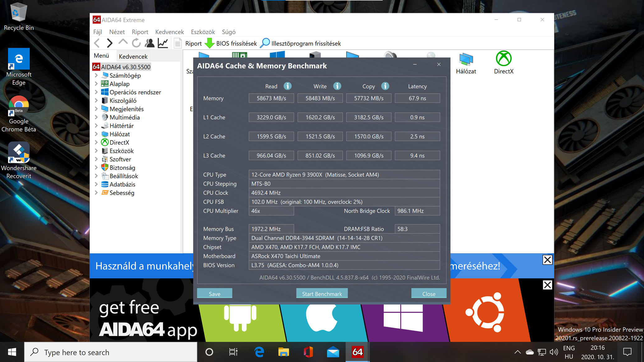Click the info icon next to Copy

tap(385, 86)
